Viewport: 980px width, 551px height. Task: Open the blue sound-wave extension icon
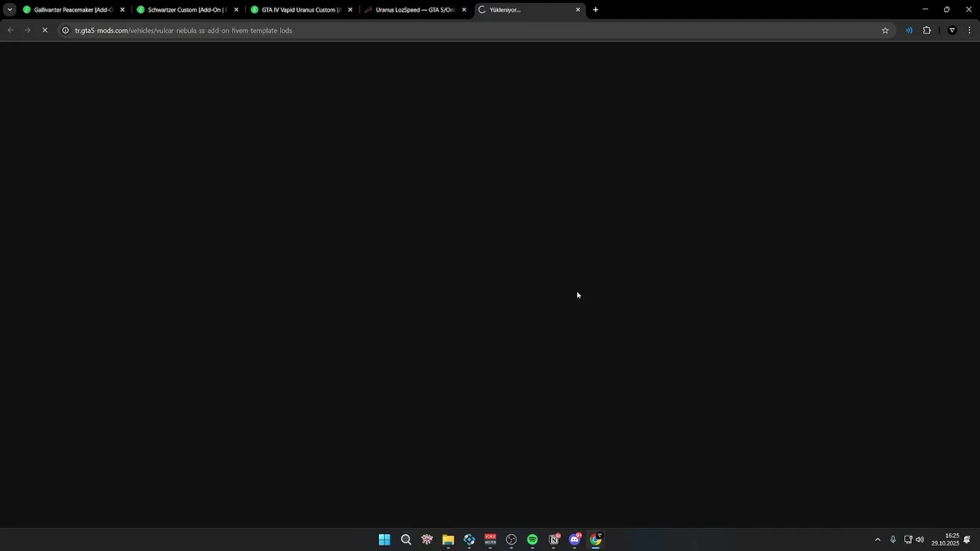(x=909, y=31)
